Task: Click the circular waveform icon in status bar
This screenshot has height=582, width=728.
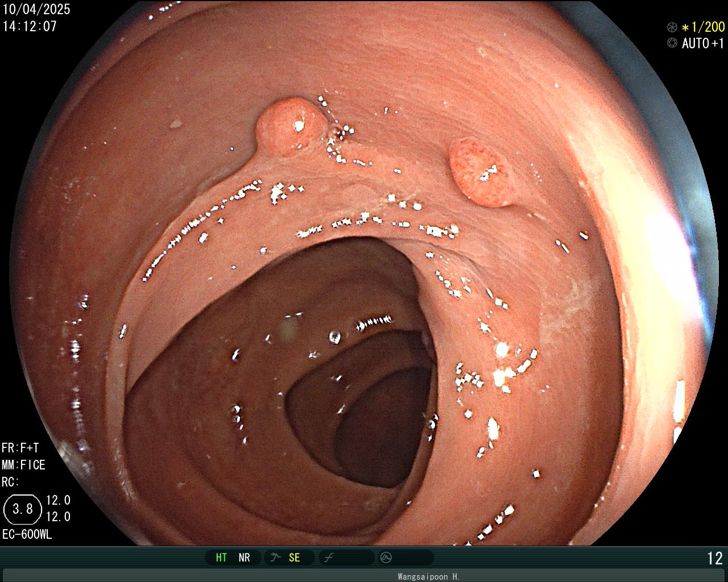Action: pyautogui.click(x=385, y=558)
